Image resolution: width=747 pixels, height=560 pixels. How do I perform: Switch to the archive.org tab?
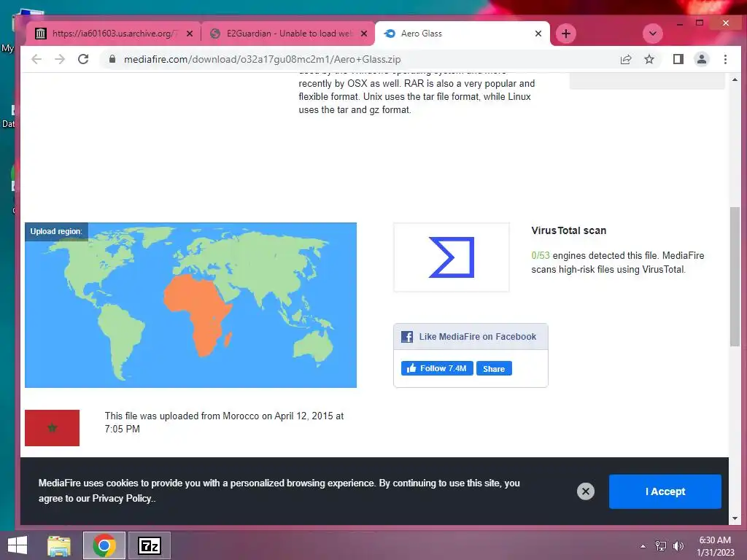[x=113, y=34]
